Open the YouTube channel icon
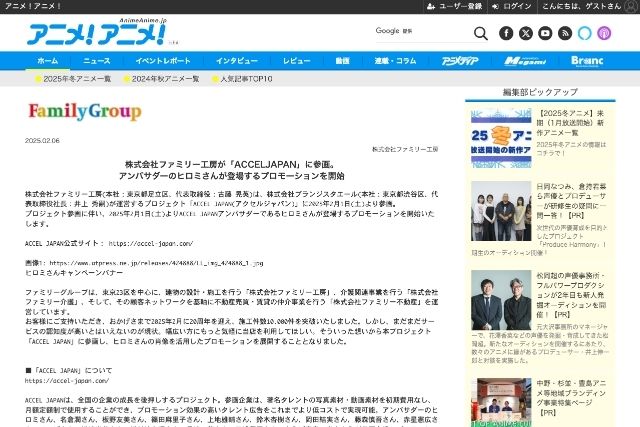The height and width of the screenshot is (427, 640). [545, 33]
